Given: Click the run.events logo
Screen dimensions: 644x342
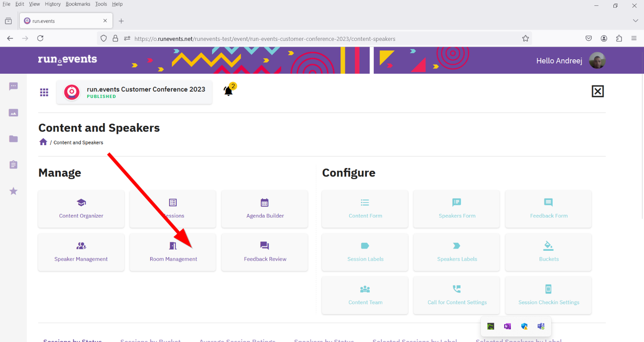Looking at the screenshot, I should (x=67, y=60).
